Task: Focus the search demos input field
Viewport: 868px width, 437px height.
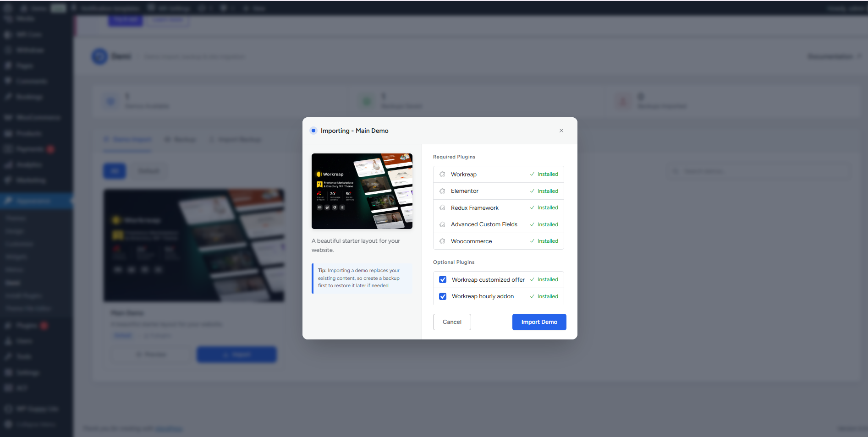Action: click(x=761, y=171)
